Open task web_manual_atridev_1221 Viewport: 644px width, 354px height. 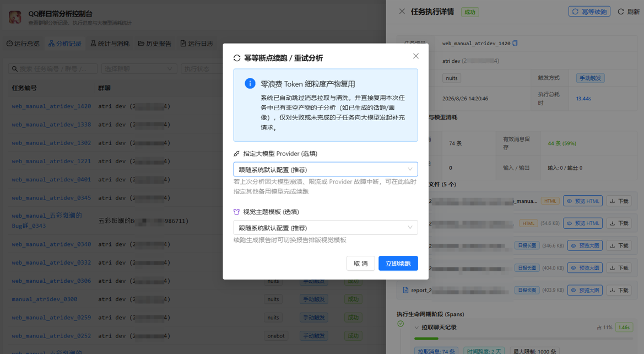[x=51, y=161]
